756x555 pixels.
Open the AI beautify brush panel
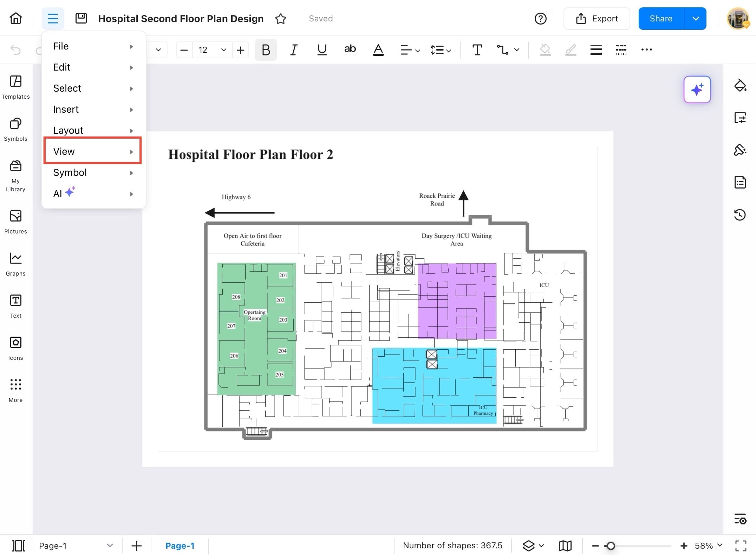741,150
